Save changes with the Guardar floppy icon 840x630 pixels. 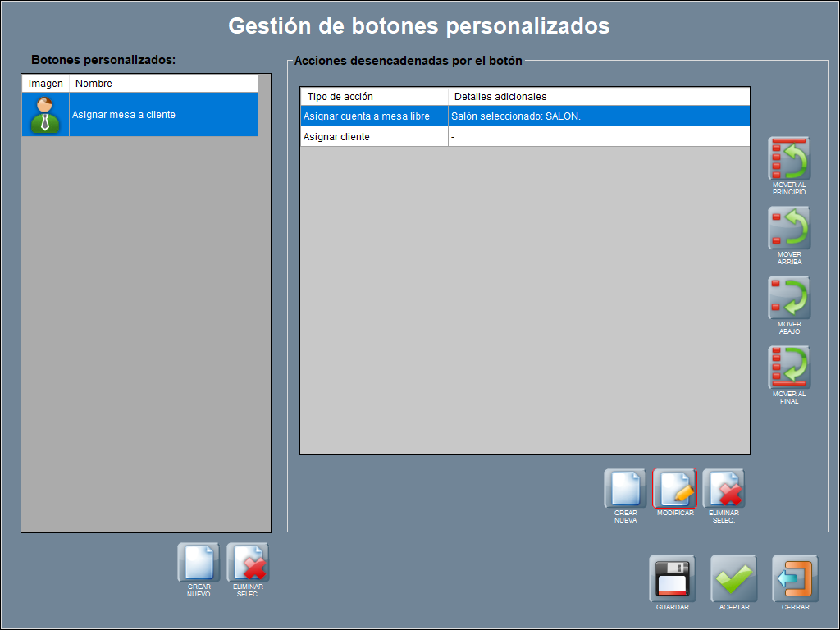(x=672, y=578)
